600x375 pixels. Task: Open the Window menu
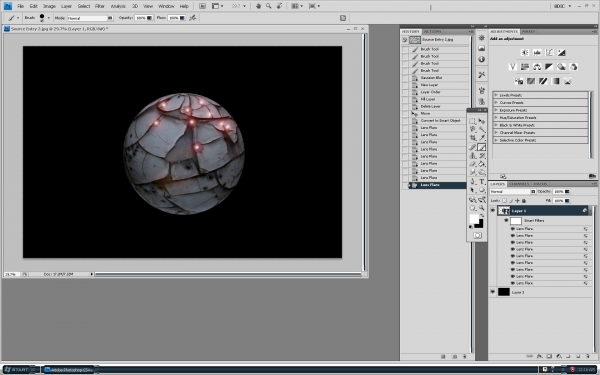coord(166,6)
